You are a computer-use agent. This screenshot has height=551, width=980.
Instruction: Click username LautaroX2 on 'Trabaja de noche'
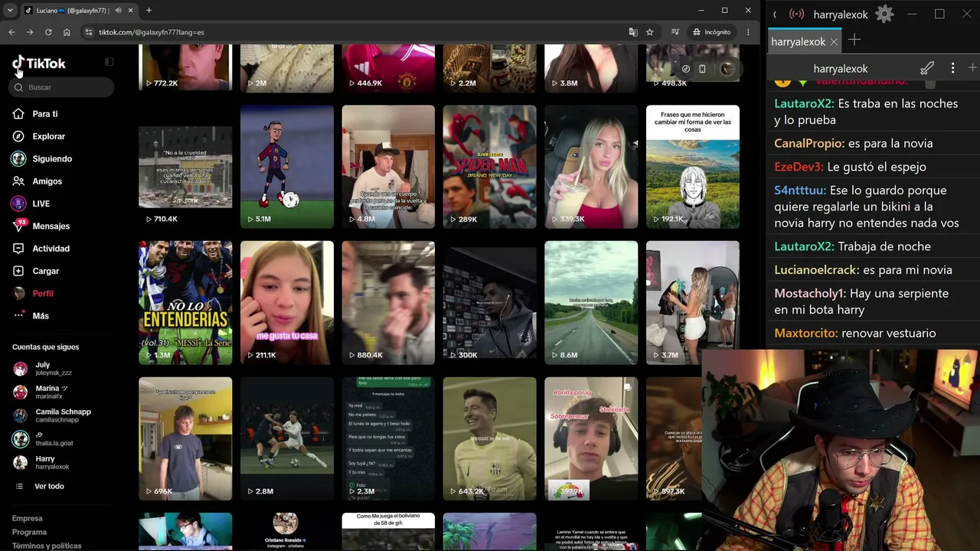tap(804, 246)
